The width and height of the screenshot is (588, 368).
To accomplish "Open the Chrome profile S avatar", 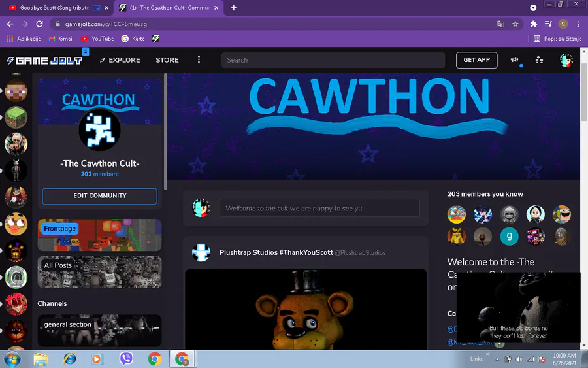I will [x=563, y=24].
